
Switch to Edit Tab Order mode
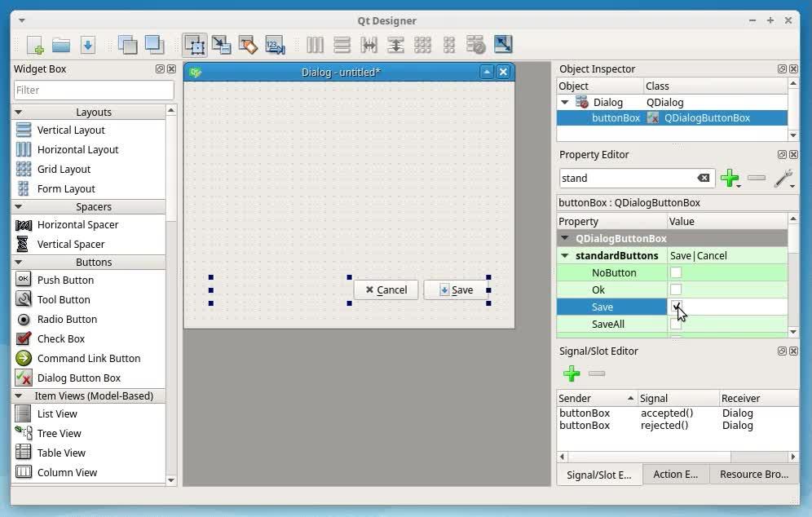275,45
